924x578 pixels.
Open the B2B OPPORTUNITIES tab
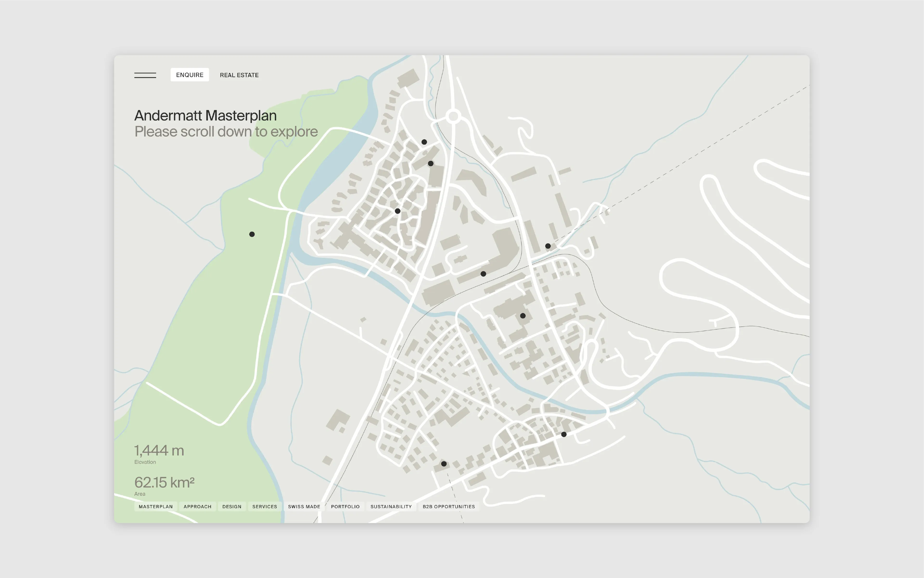(449, 507)
